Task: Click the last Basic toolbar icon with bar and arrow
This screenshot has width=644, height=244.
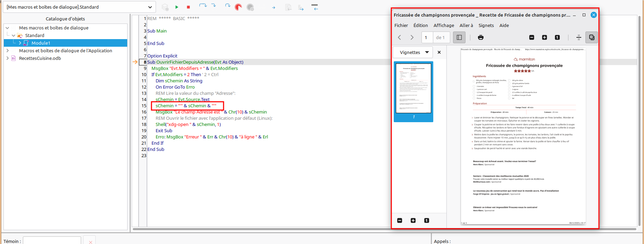Action: click(315, 7)
